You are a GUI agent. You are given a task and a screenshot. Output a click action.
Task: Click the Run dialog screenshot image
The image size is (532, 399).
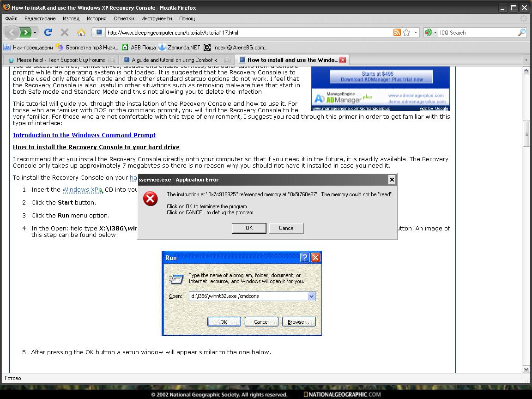tap(242, 293)
